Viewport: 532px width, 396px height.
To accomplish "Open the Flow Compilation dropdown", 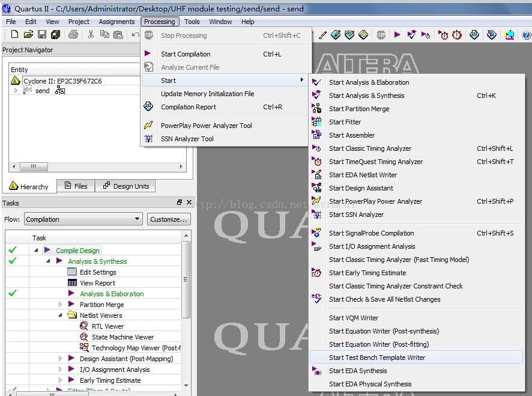I will 83,219.
